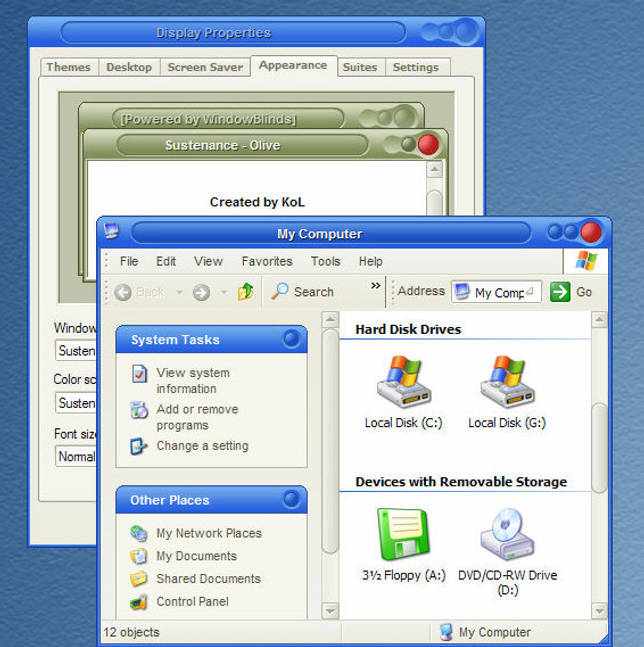Click the red close button on olive preview
Screen dimensions: 644x647
pyautogui.click(x=428, y=144)
